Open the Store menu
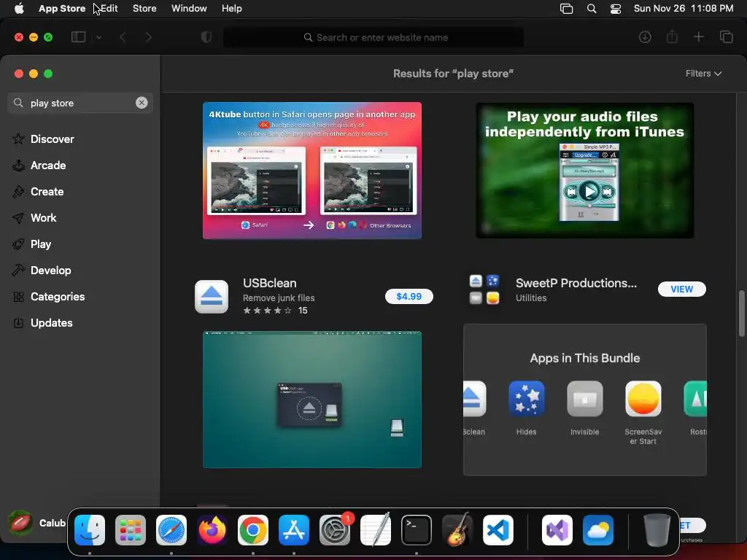 (x=144, y=9)
